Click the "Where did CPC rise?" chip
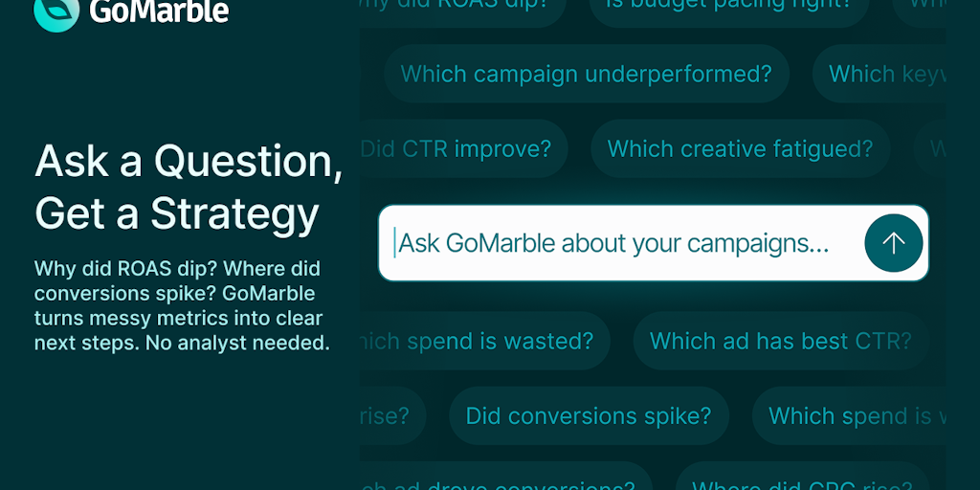 click(802, 481)
